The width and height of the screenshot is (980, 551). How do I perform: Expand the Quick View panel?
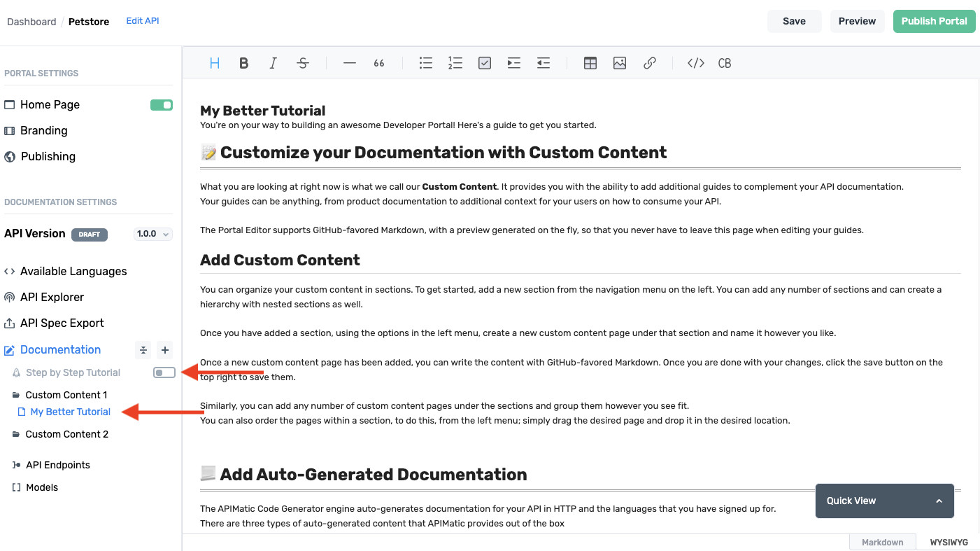885,501
